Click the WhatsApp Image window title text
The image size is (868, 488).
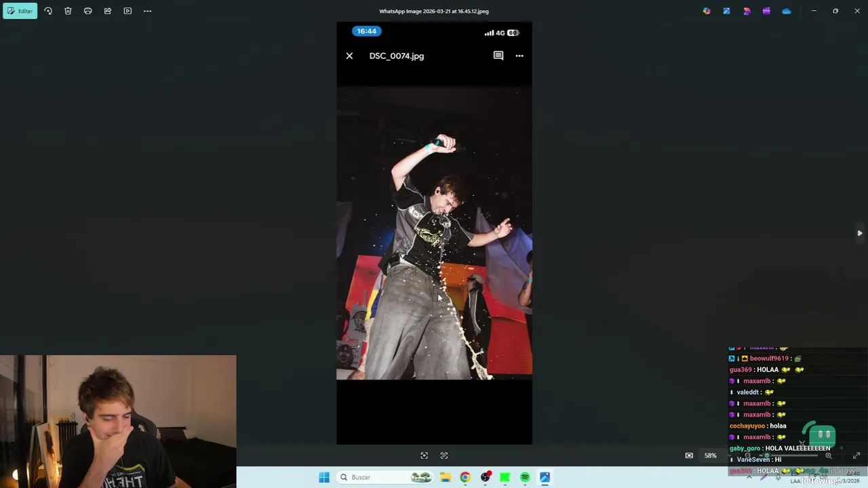pyautogui.click(x=434, y=11)
